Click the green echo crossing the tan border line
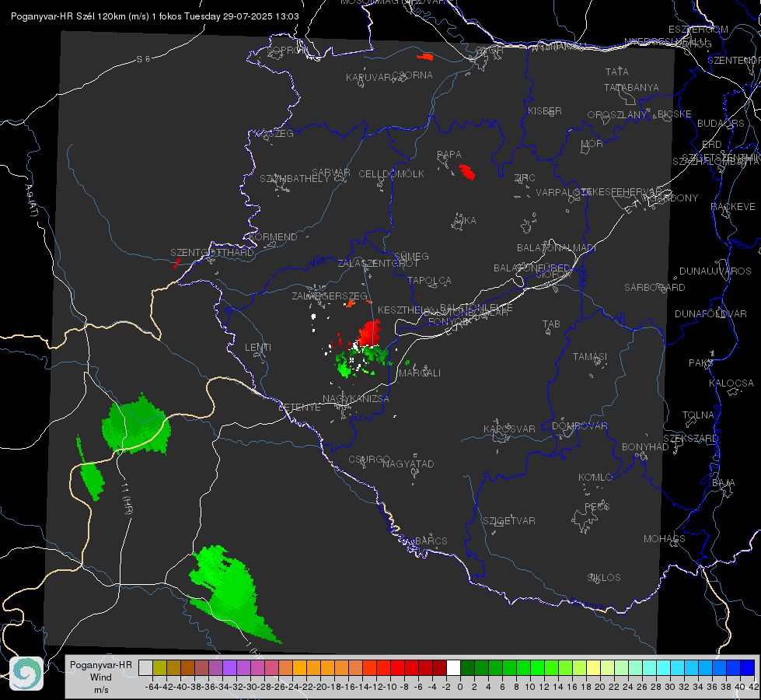The height and width of the screenshot is (700, 761). [137, 425]
